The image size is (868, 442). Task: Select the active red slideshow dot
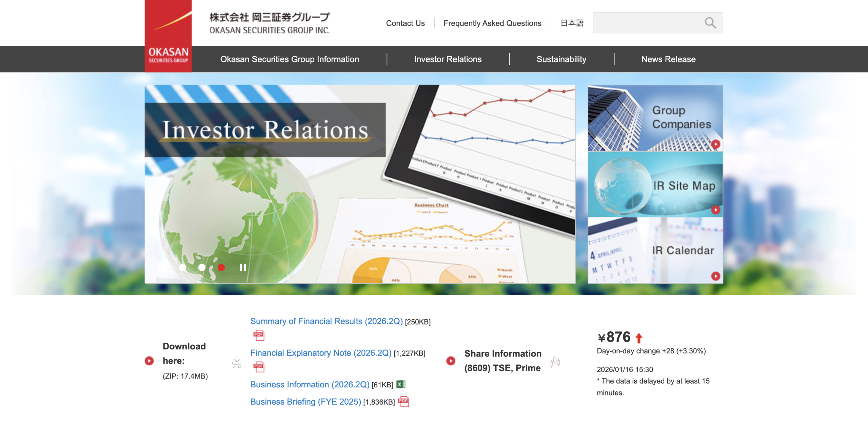[x=221, y=268]
